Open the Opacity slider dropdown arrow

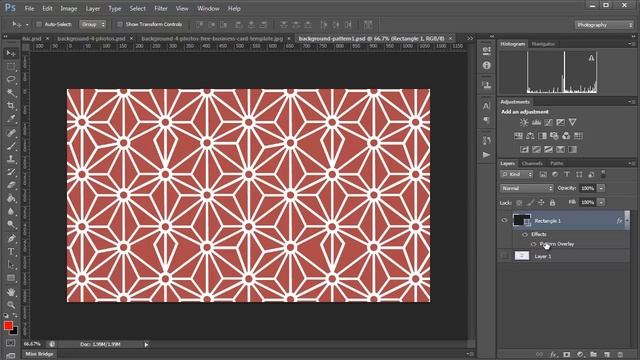601,188
